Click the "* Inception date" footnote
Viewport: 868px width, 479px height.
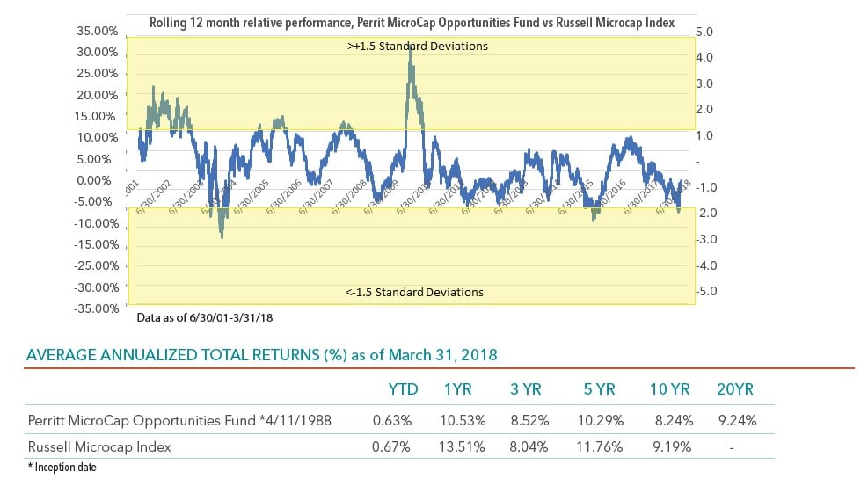point(61,468)
